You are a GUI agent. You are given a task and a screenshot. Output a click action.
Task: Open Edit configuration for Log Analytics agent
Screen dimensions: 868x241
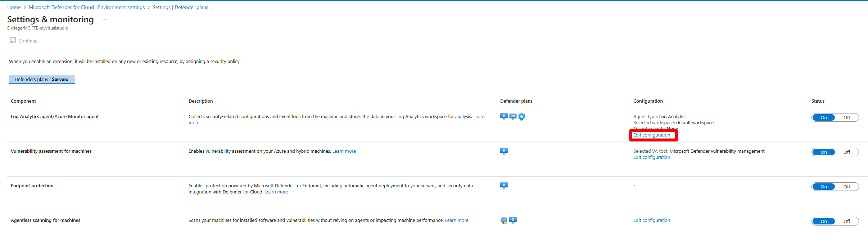[x=652, y=135]
